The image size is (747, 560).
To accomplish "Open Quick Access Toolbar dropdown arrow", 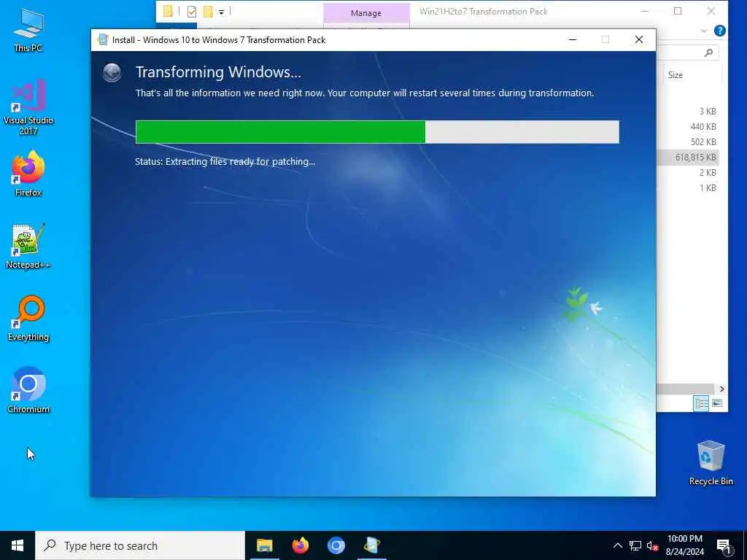I will [x=222, y=12].
